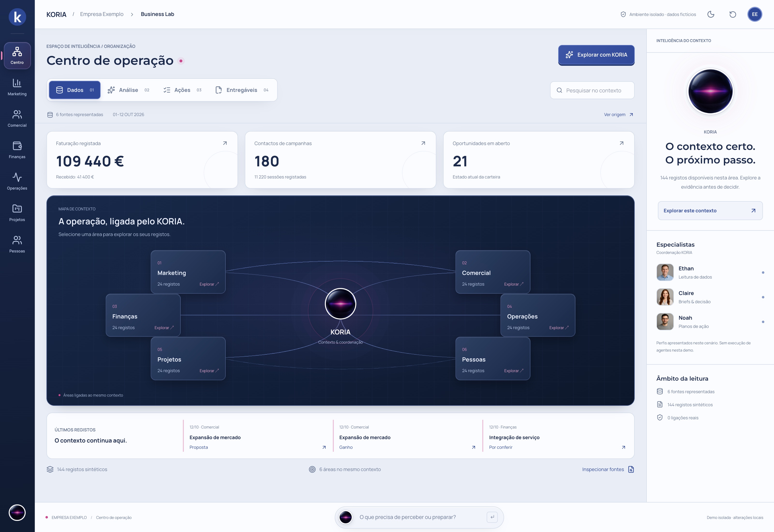Open Pessoas in the sidebar
774x532 pixels.
[x=17, y=244]
